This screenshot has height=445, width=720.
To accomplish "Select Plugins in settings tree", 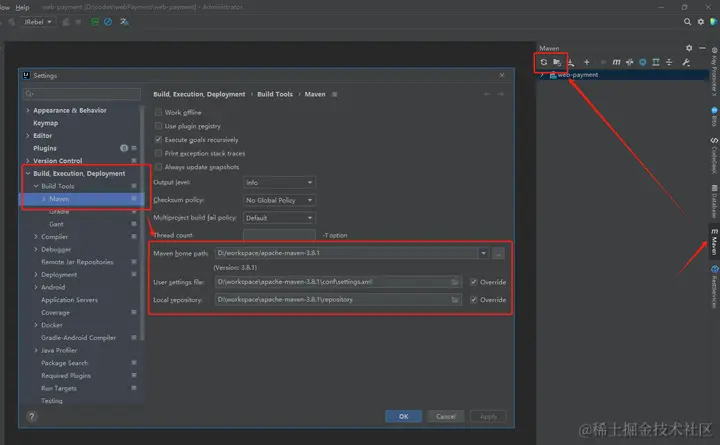I will (45, 148).
